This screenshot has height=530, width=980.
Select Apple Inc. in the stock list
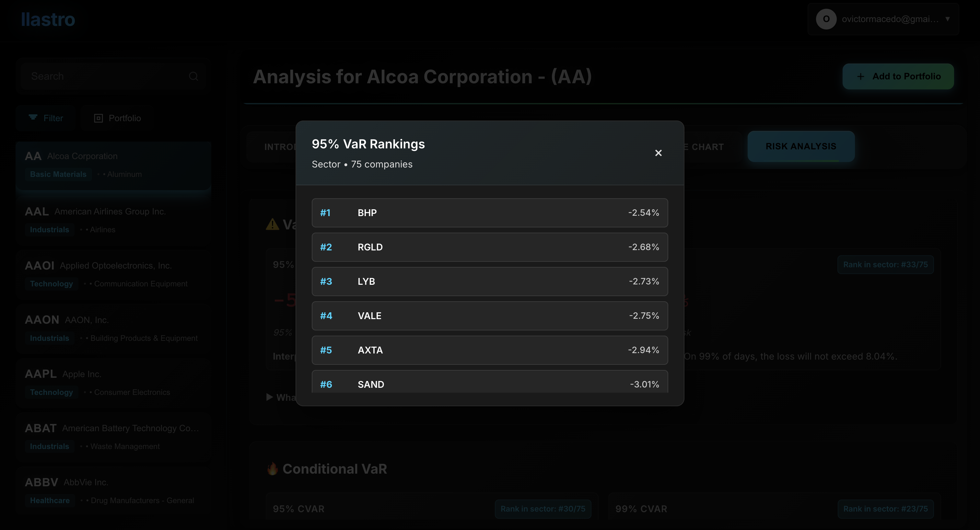113,383
